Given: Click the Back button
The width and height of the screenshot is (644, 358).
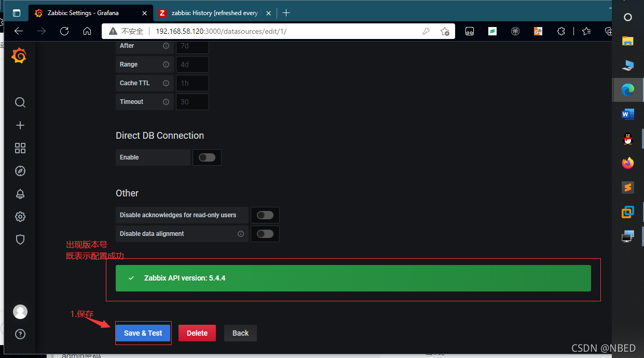Looking at the screenshot, I should pyautogui.click(x=240, y=333).
